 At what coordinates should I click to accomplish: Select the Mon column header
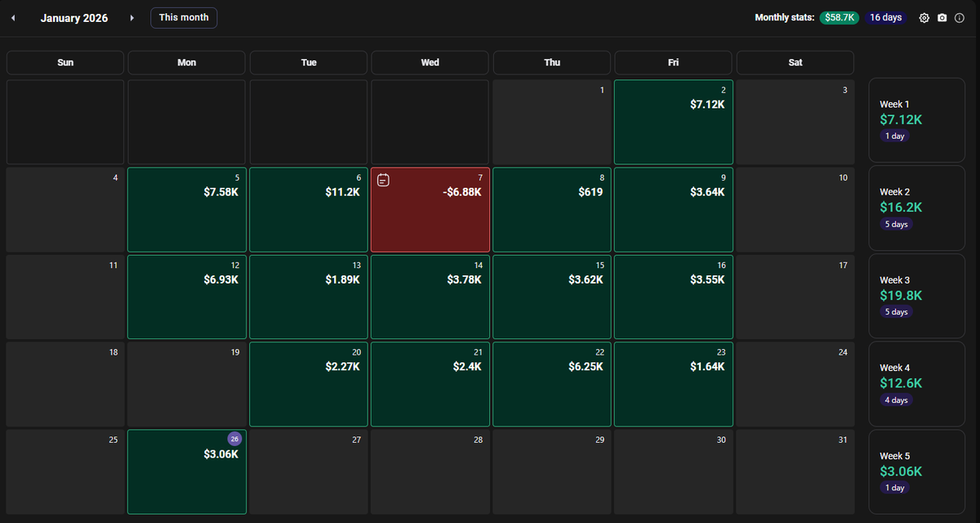187,63
